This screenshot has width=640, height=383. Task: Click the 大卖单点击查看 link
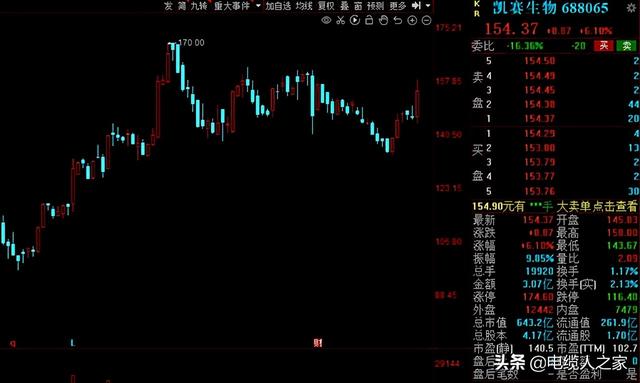597,206
